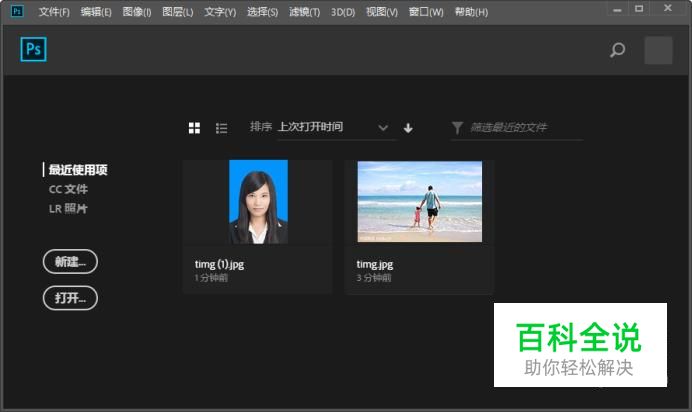Click the Photoshop Ps home logo
This screenshot has height=412, width=692.
tap(34, 49)
